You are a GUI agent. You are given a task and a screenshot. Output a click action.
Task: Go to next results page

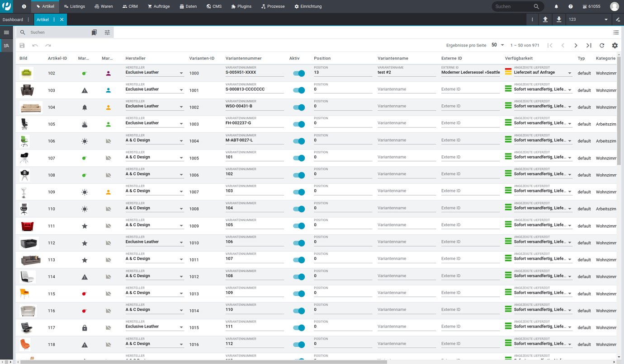point(576,46)
